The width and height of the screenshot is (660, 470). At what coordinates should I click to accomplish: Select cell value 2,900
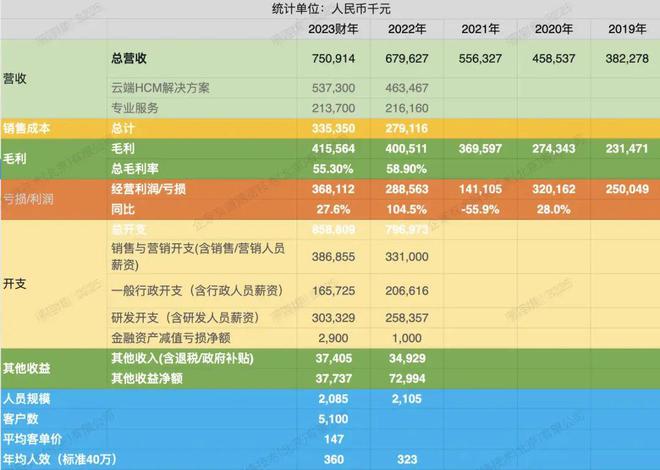coord(333,338)
